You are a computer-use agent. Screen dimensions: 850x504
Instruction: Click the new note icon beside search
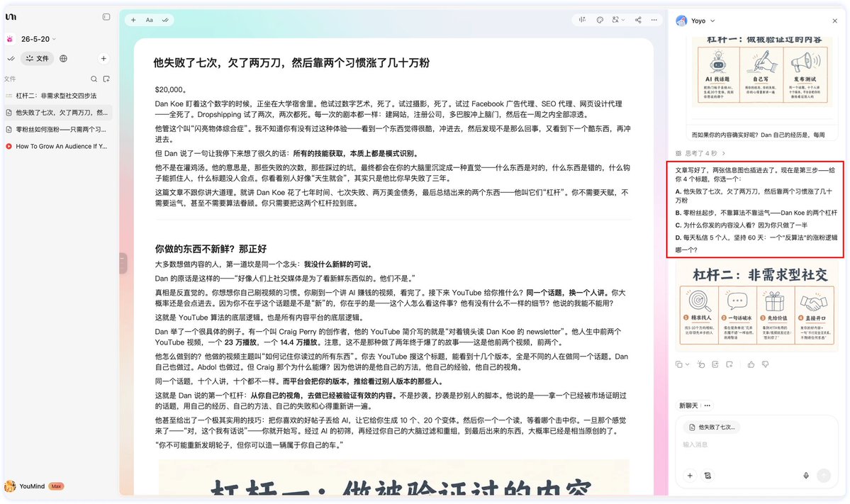[106, 79]
